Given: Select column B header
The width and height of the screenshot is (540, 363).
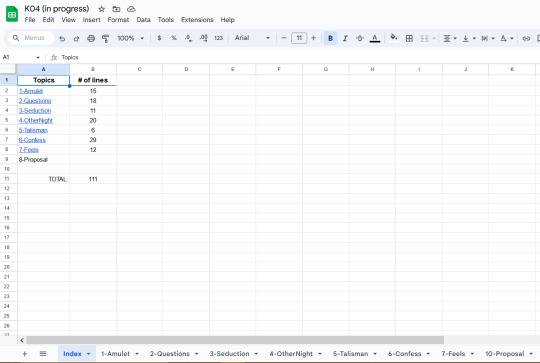Looking at the screenshot, I should coord(93,69).
